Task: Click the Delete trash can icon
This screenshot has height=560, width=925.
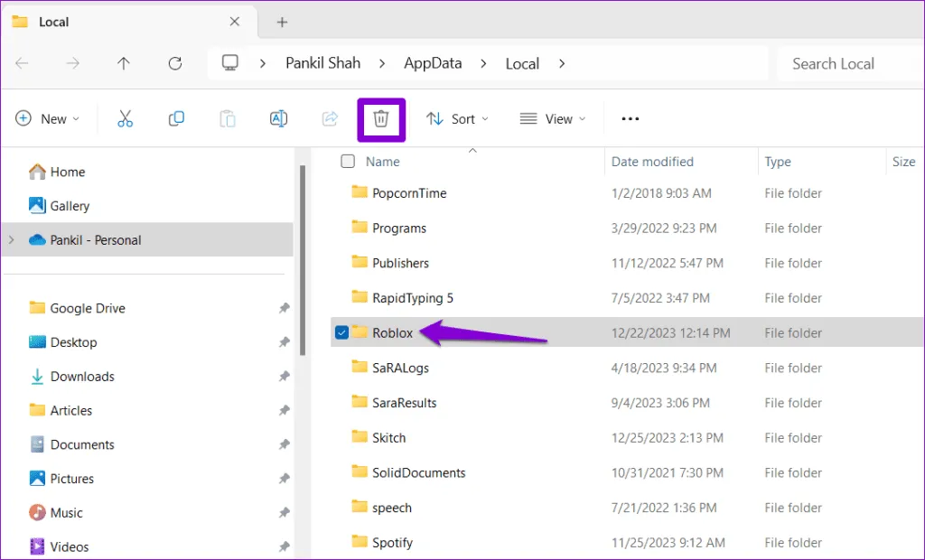Action: pyautogui.click(x=381, y=119)
